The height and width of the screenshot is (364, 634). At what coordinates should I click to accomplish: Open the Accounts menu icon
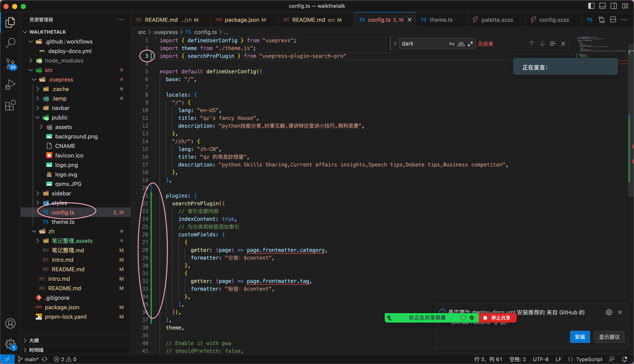coord(10,323)
